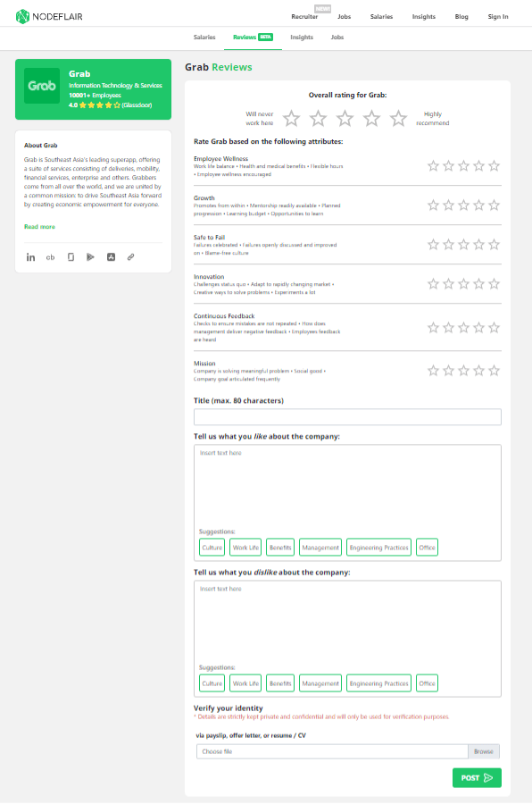Browse for a verification file
This screenshot has height=804, width=532.
coord(483,751)
